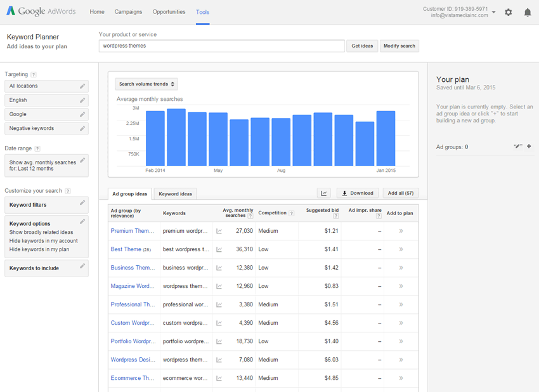This screenshot has width=539, height=392.
Task: Click Add all (57) button
Action: (x=401, y=193)
